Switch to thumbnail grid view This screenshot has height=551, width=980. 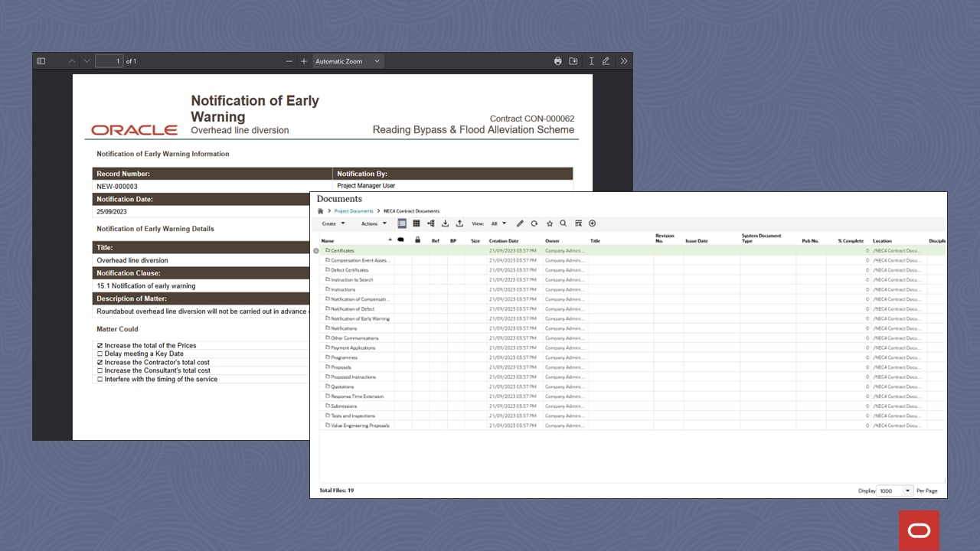[416, 223]
